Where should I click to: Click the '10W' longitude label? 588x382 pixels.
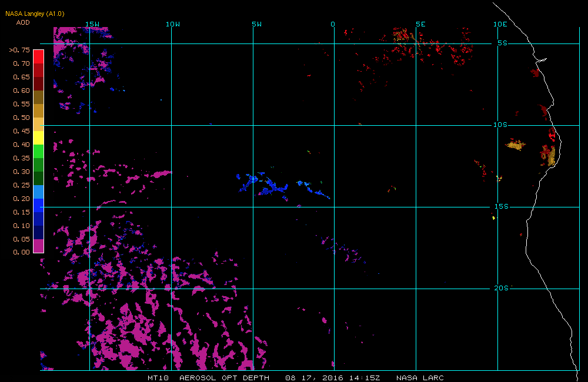[173, 24]
